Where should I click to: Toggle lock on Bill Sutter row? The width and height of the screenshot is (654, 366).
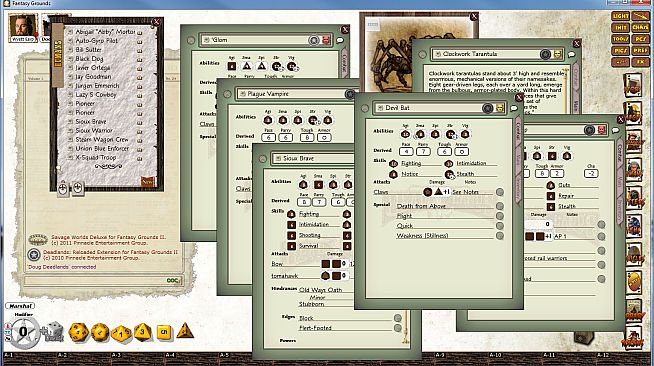[140, 50]
